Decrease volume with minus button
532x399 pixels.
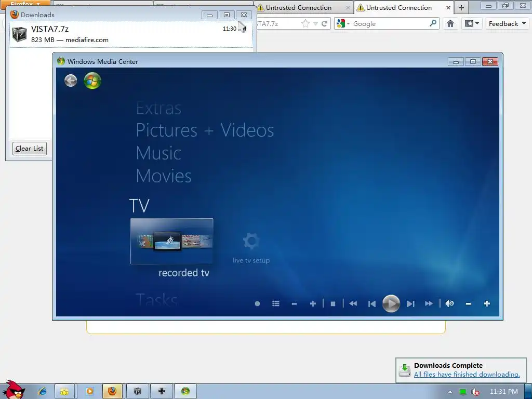468,303
